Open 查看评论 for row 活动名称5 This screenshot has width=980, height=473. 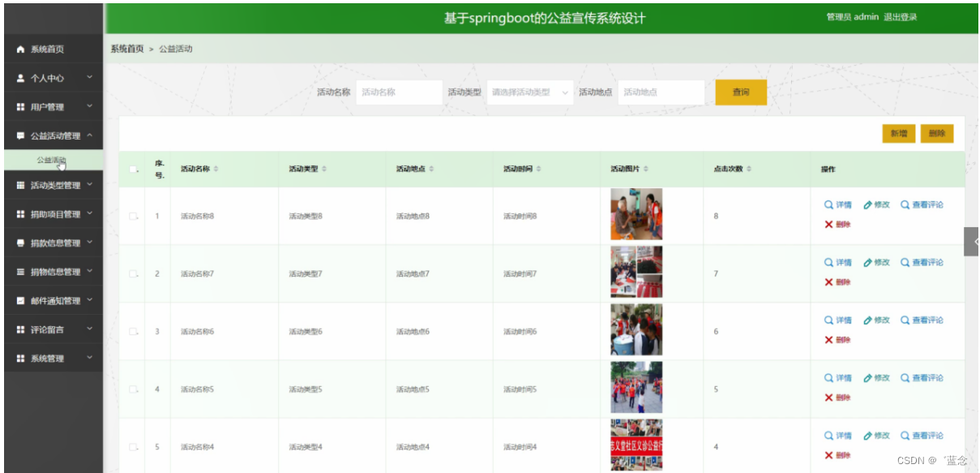point(923,377)
